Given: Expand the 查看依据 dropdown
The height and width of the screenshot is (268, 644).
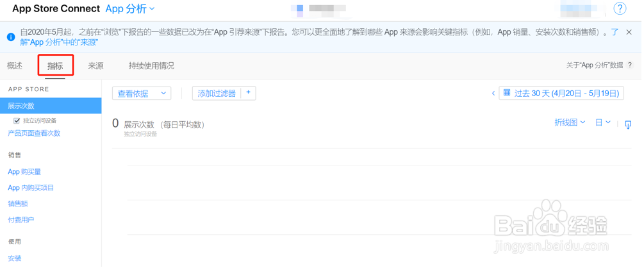Looking at the screenshot, I should pos(142,94).
